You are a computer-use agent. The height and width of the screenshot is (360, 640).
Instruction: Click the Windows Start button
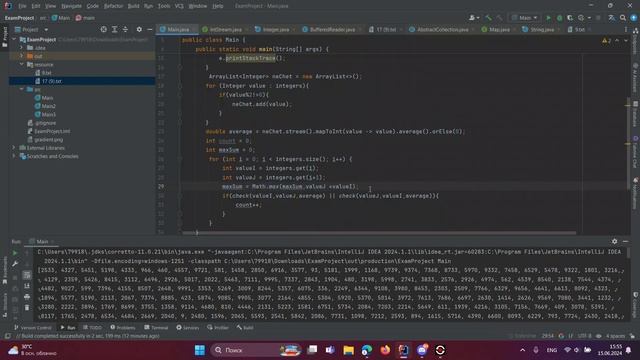[x=200, y=350]
